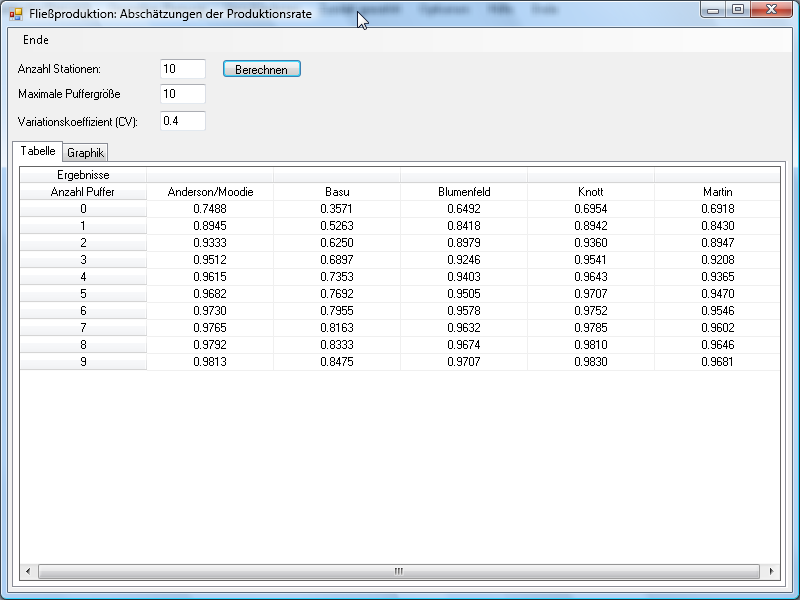This screenshot has height=600, width=800.
Task: Click the Anzahl Stationen input field
Action: click(182, 69)
